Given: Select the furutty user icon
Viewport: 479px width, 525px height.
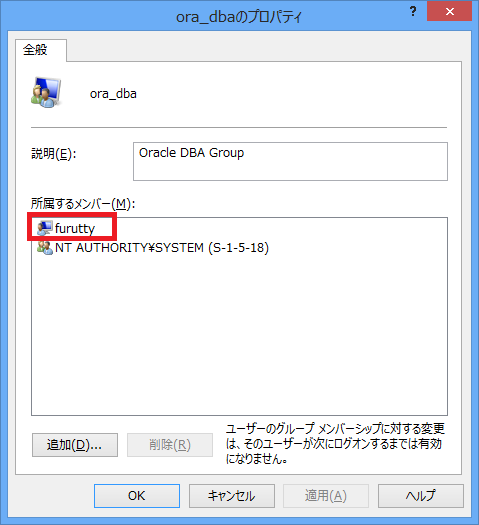Looking at the screenshot, I should coord(45,228).
